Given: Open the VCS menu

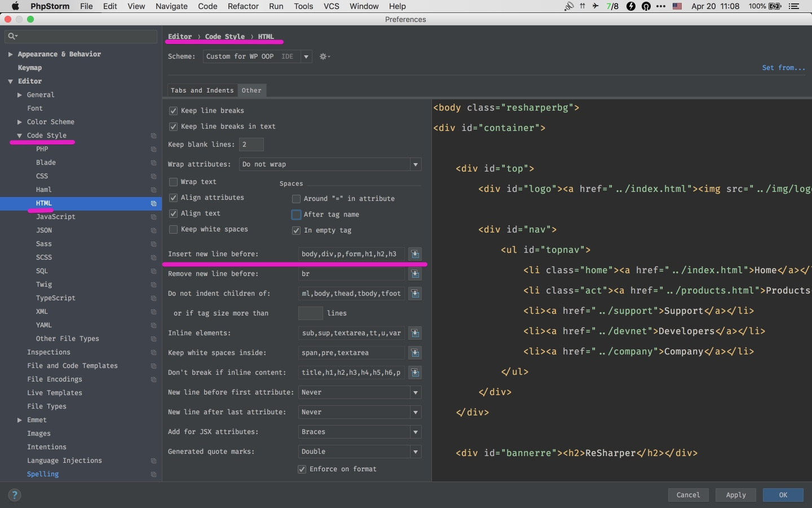Looking at the screenshot, I should (x=331, y=6).
